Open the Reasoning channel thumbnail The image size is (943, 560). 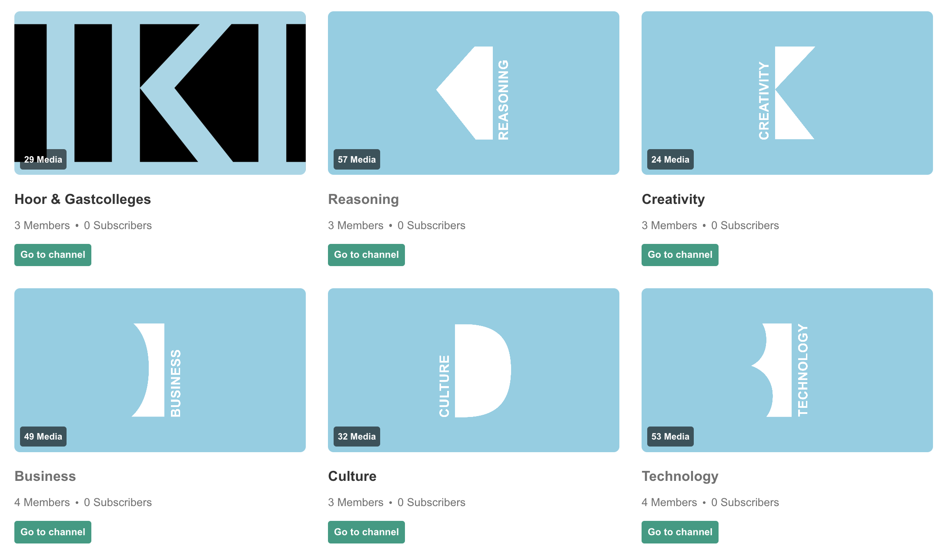coord(474,93)
